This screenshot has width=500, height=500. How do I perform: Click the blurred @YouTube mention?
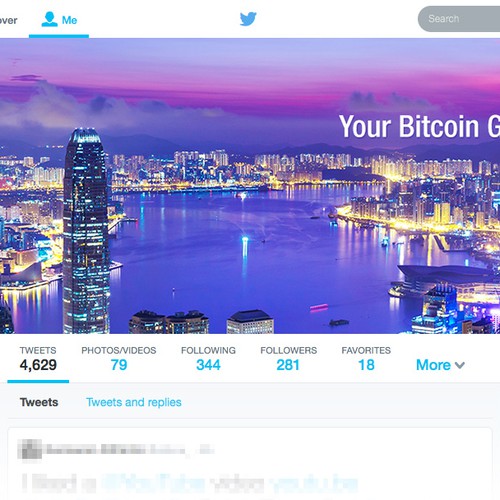coord(153,484)
